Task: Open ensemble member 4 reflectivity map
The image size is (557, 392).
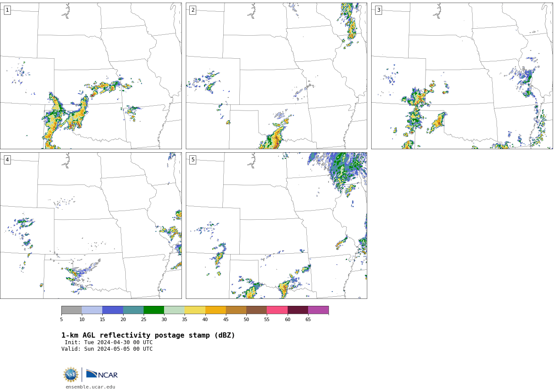Action: pyautogui.click(x=91, y=225)
